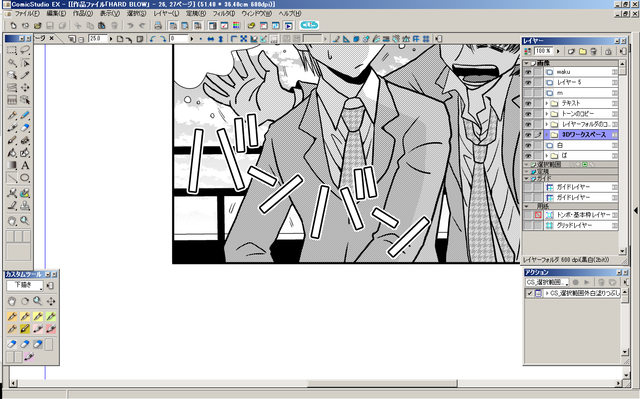Click the undo arrow icon

[130, 25]
